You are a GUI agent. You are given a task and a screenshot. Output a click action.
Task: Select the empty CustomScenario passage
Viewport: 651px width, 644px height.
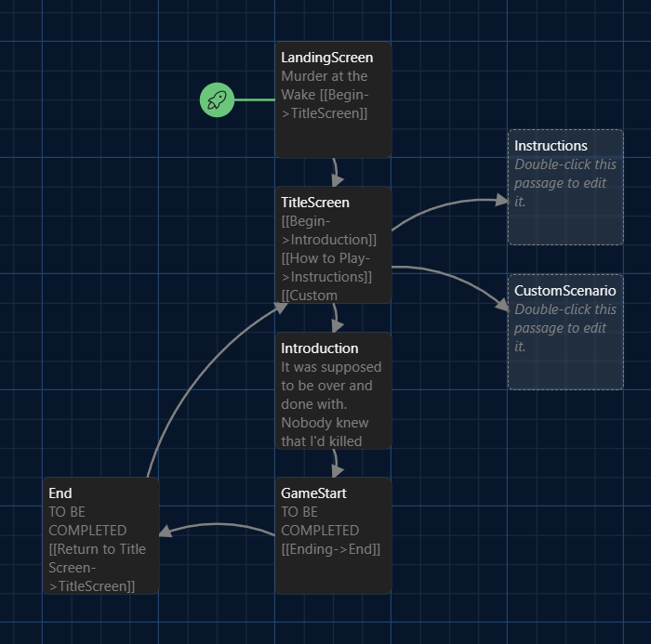pyautogui.click(x=565, y=332)
